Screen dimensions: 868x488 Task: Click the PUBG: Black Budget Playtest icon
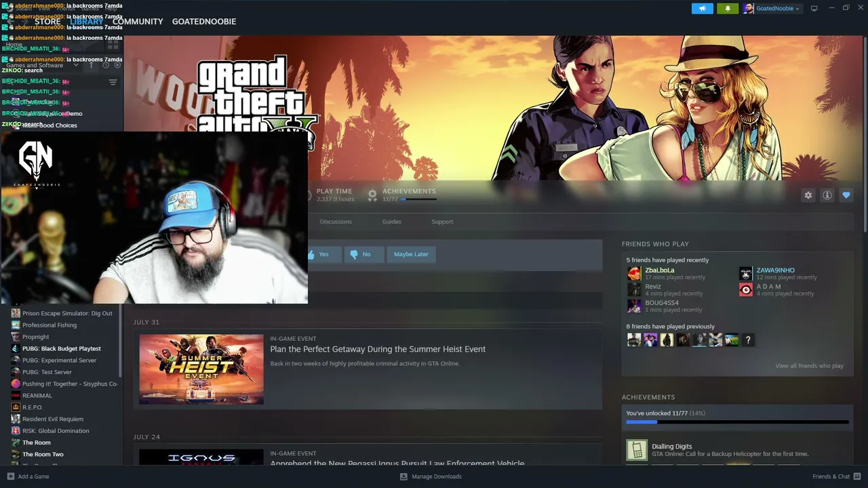tap(16, 348)
